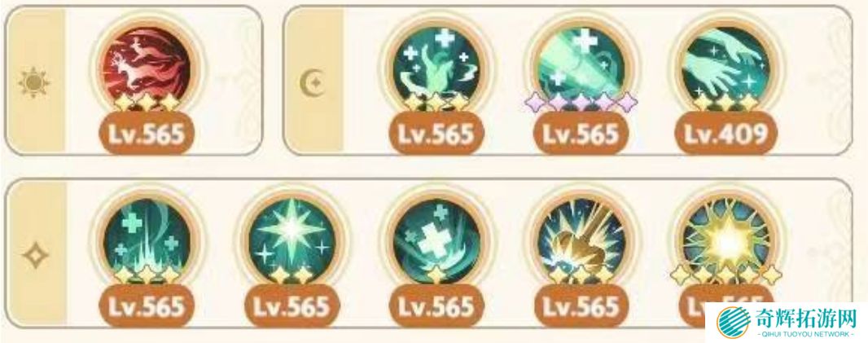Switch to the crescent moon category
This screenshot has height=343, width=868.
[313, 84]
